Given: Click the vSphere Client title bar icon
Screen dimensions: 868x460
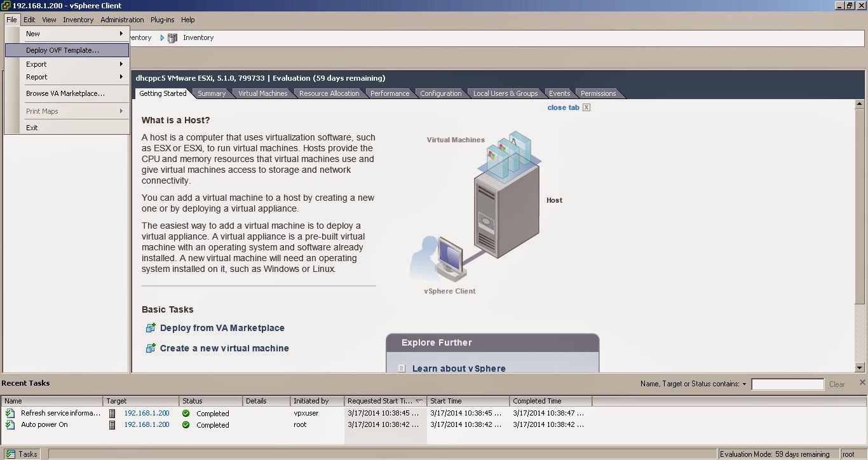Looking at the screenshot, I should (x=5, y=5).
